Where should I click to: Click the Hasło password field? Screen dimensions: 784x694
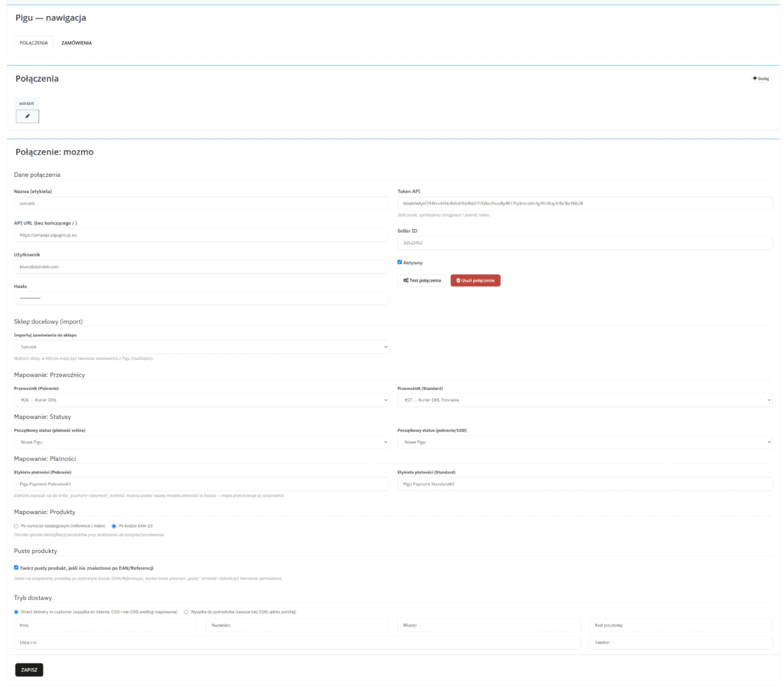pyautogui.click(x=201, y=298)
